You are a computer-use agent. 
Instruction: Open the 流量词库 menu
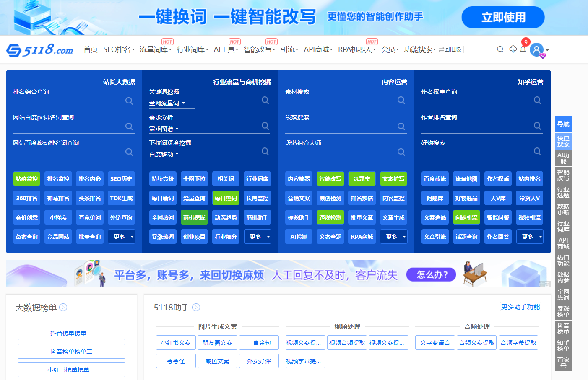coord(156,49)
